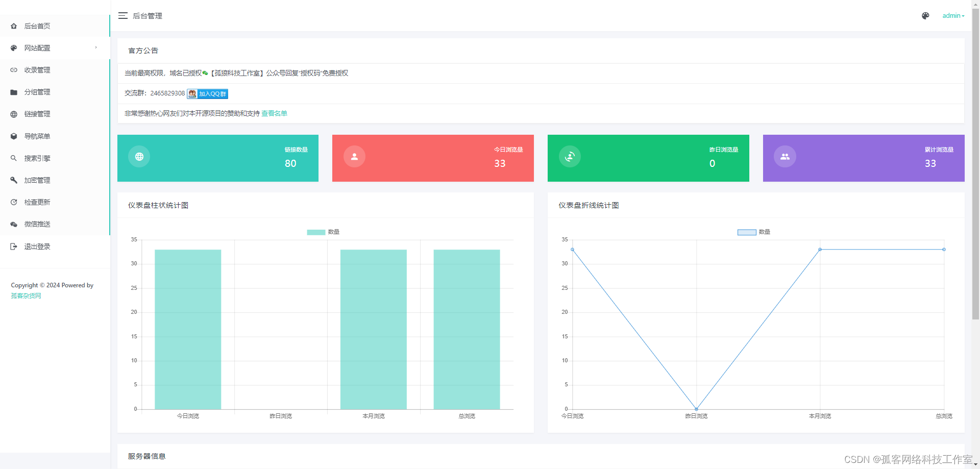Screen dimensions: 980x469
Task: Click the group icon on 累计浏览量 card
Action: click(785, 157)
